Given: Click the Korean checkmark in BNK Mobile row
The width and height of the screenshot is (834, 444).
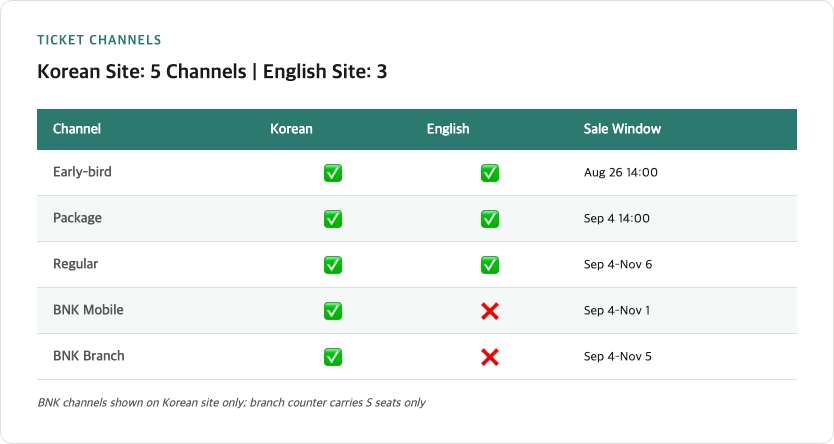Looking at the screenshot, I should (333, 311).
